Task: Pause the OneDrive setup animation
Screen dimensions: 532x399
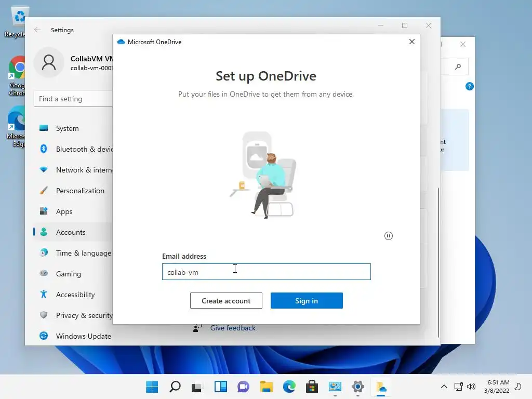Action: pos(389,236)
